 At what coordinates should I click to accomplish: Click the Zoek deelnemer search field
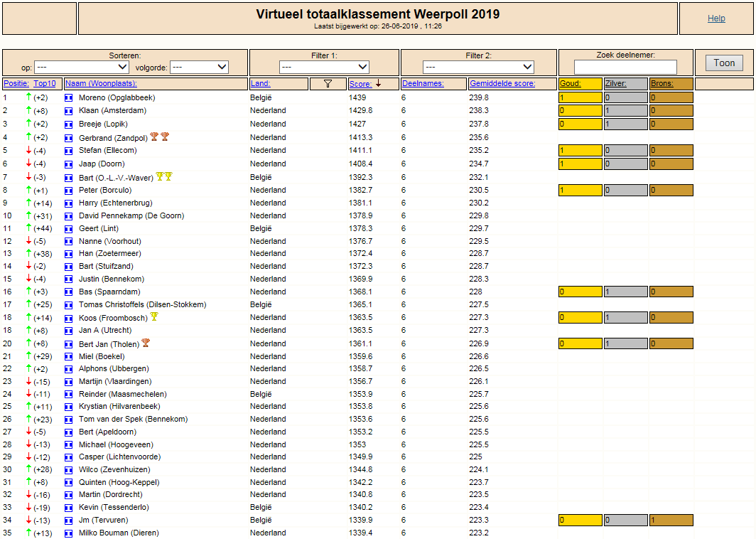tap(625, 67)
